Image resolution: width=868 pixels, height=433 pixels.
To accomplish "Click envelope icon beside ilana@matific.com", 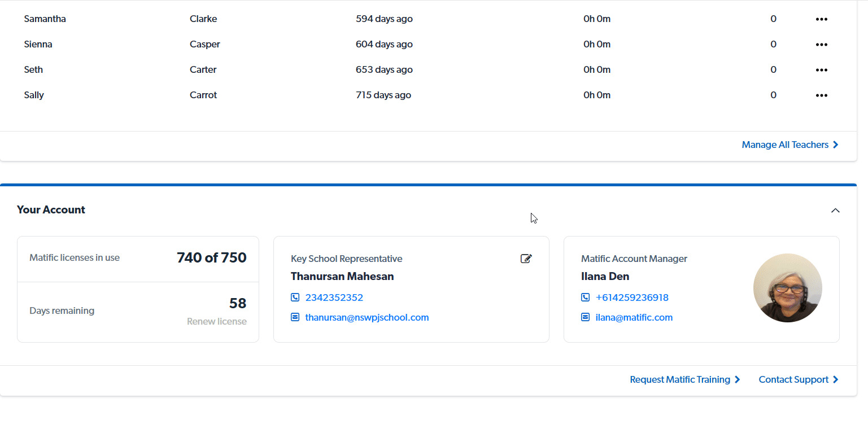I will (x=585, y=317).
